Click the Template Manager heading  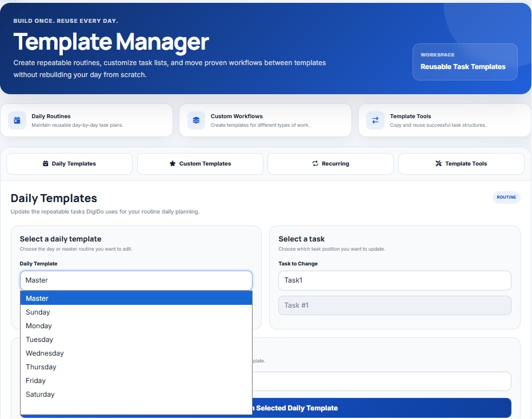[111, 42]
